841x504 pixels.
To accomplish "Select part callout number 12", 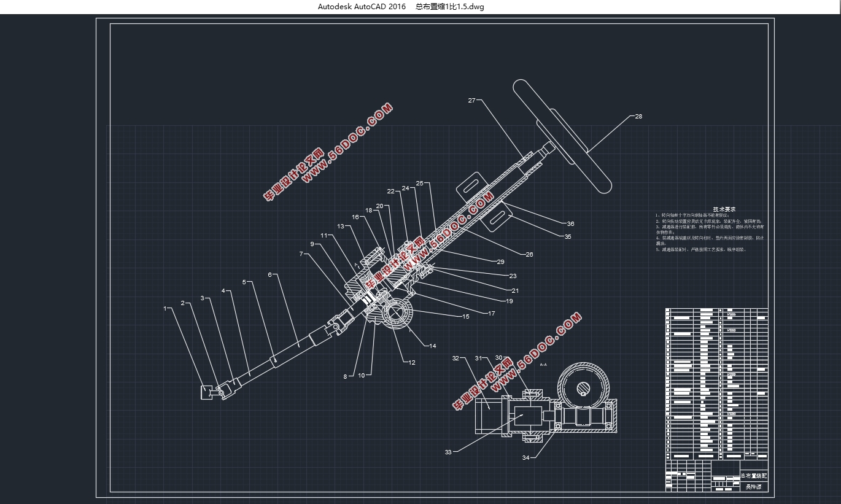I will point(411,362).
